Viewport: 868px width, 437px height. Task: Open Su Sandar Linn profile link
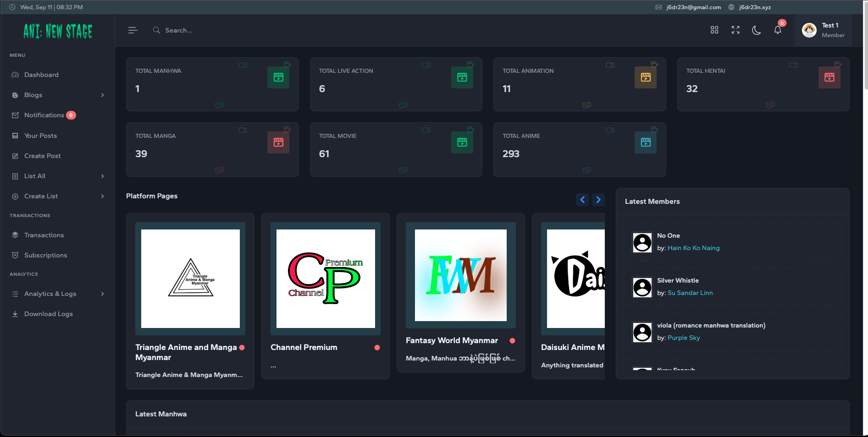click(x=690, y=293)
